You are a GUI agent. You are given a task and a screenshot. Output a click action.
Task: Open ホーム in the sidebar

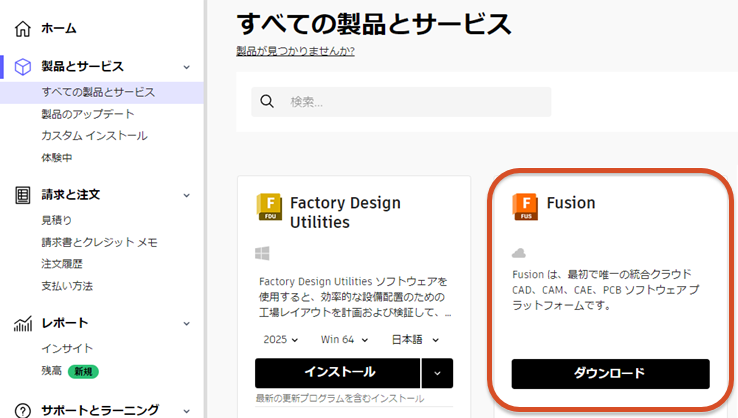pyautogui.click(x=59, y=29)
